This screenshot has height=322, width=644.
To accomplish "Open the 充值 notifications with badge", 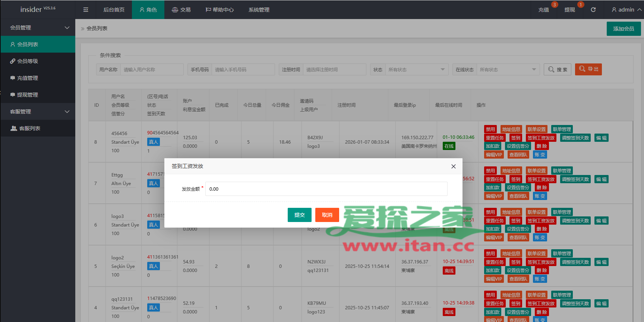I will 543,10.
